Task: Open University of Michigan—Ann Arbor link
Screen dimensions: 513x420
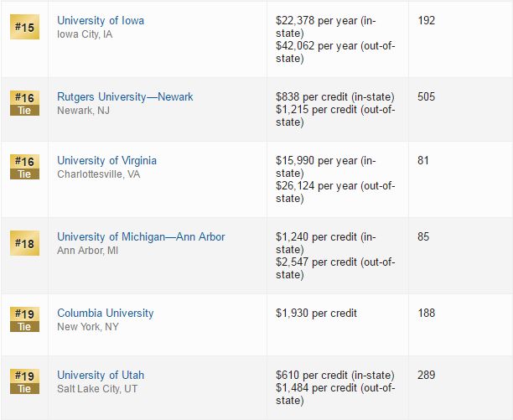Action: point(141,236)
